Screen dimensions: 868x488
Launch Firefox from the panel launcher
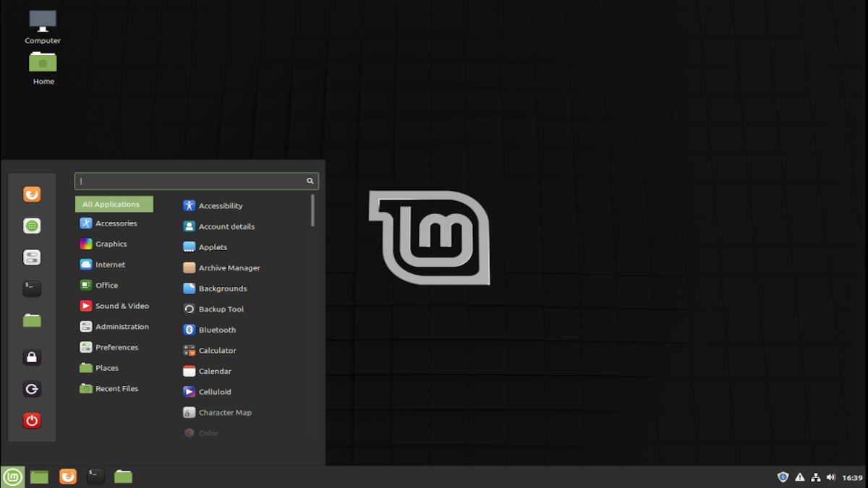pos(68,477)
